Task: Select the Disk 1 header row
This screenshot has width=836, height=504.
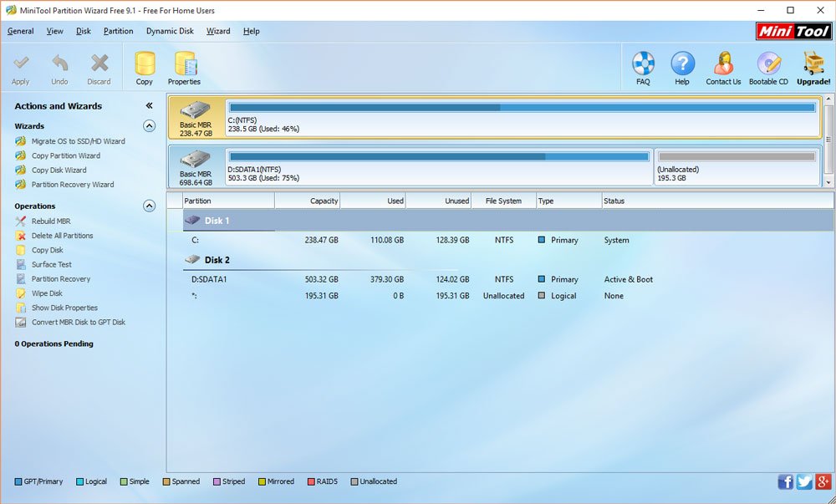Action: 508,221
